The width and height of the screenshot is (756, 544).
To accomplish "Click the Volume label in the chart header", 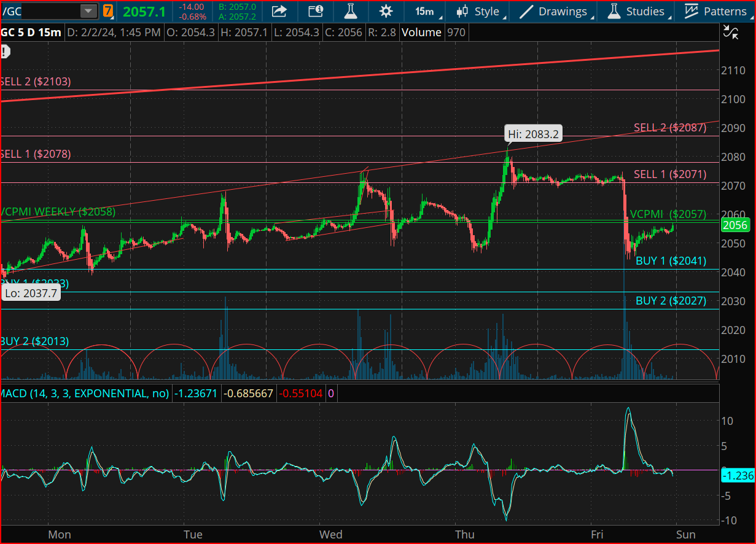I will coord(421,32).
